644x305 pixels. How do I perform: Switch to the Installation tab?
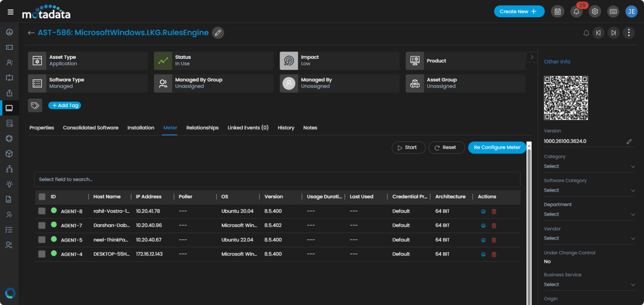coord(141,128)
